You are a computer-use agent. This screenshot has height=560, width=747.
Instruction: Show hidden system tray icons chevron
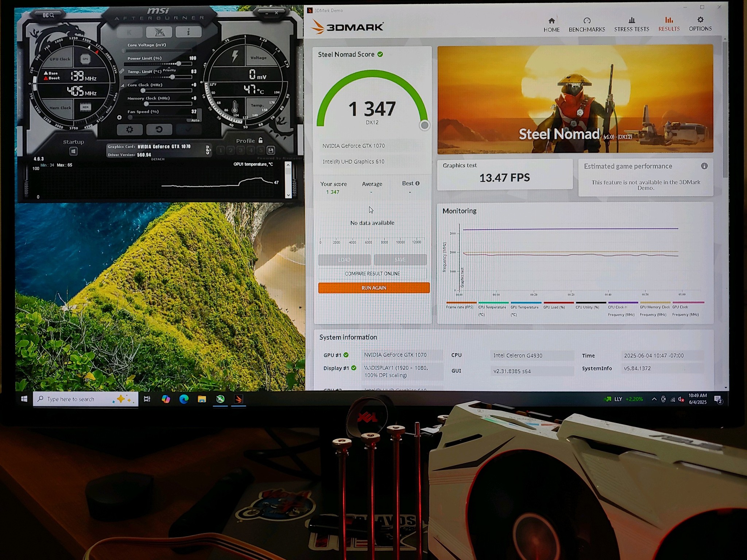(x=654, y=399)
